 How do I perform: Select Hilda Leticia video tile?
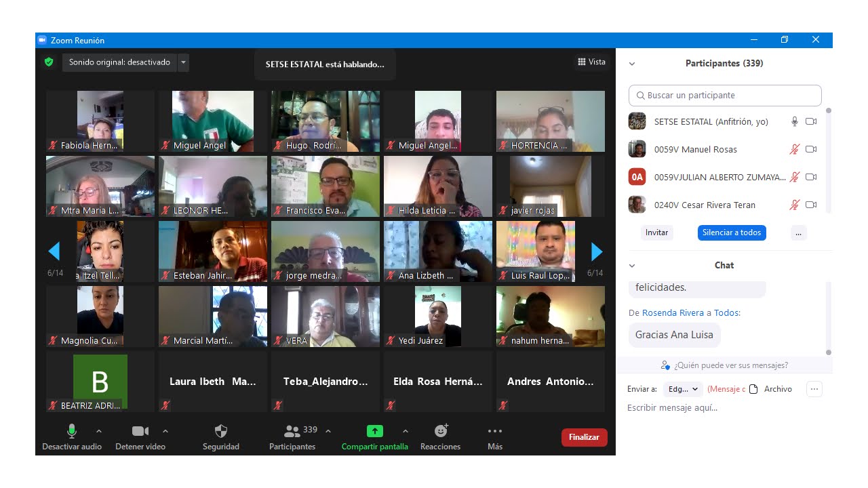(438, 186)
